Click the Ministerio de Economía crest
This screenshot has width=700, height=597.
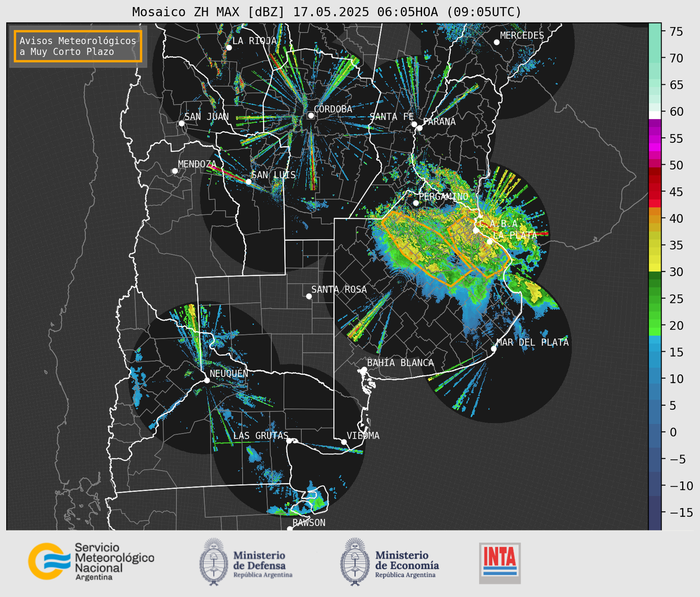(355, 562)
